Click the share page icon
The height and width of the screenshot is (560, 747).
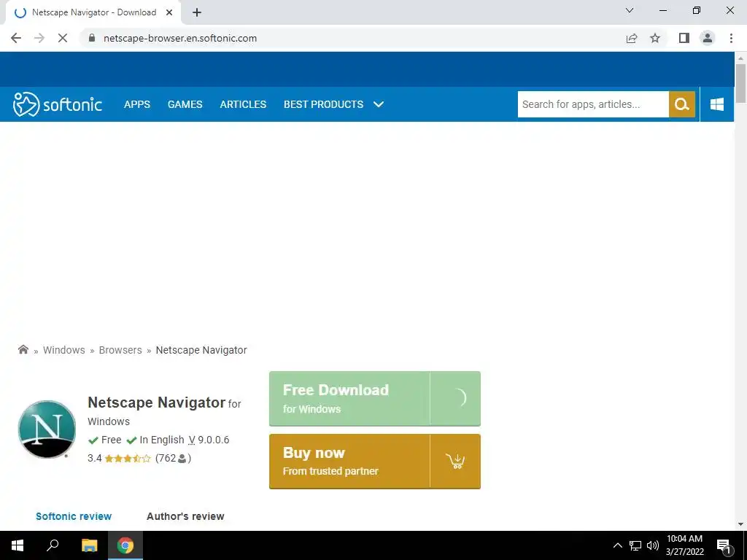point(632,38)
